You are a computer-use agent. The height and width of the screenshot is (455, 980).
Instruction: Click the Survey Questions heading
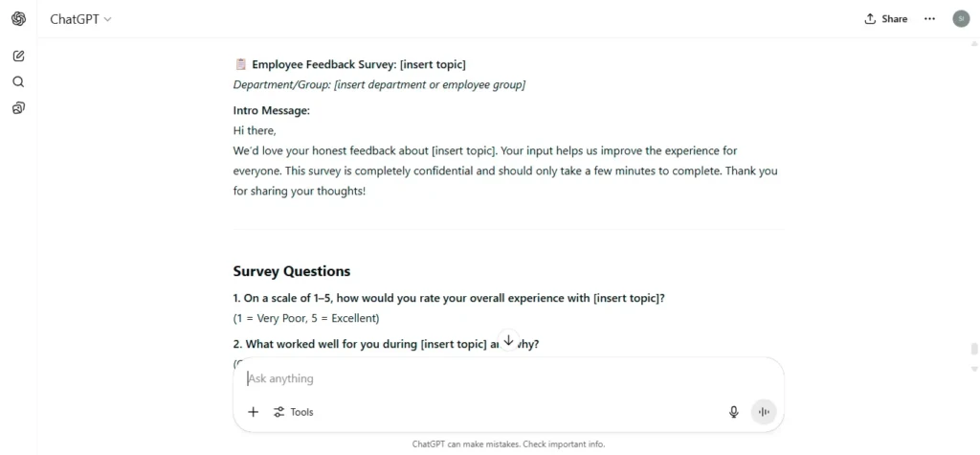tap(292, 271)
